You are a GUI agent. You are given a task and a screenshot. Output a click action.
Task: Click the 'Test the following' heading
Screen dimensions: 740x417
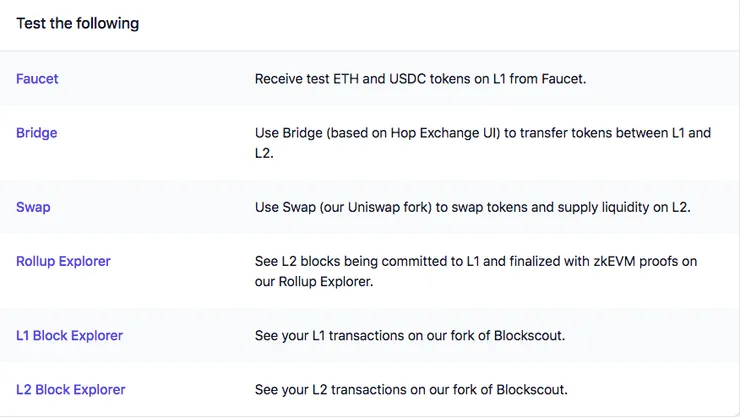click(78, 23)
